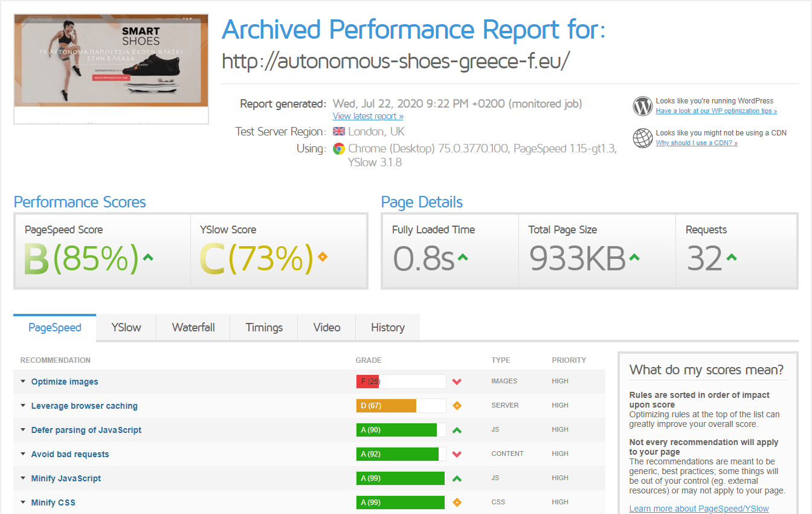
Task: Open the Video tab
Action: coord(327,328)
